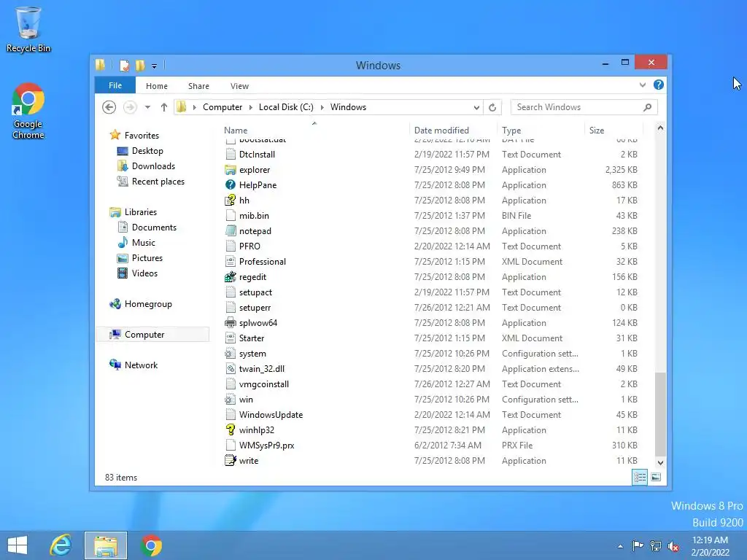Image resolution: width=747 pixels, height=560 pixels.
Task: Select Computer in the address breadcrumb
Action: [x=222, y=107]
